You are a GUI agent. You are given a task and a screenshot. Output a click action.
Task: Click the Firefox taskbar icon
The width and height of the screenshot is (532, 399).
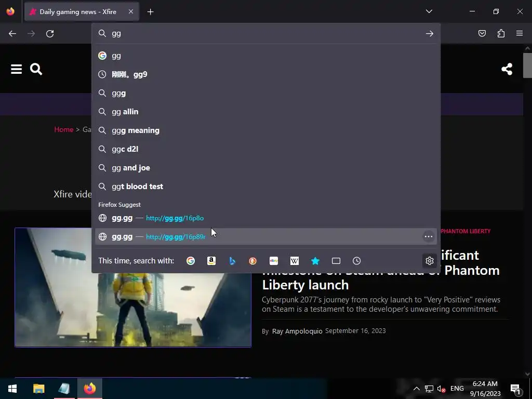pos(90,389)
